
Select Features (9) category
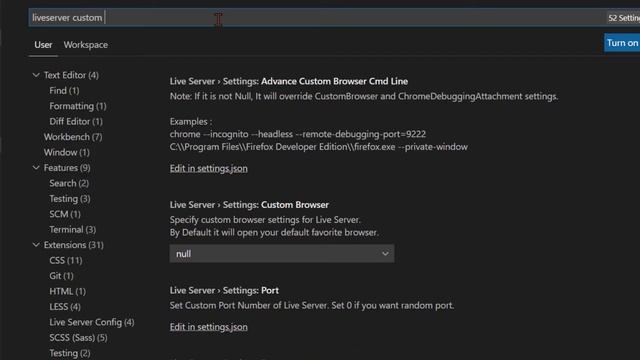[67, 168]
